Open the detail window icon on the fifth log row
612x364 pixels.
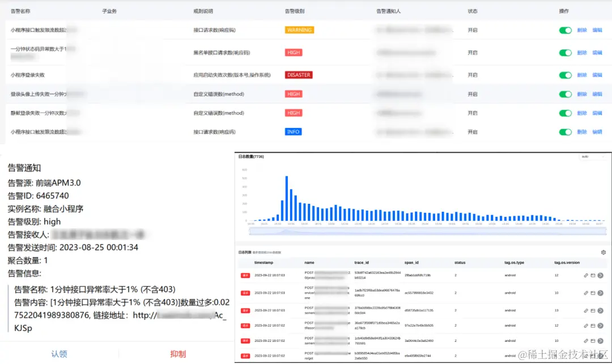[593, 341]
